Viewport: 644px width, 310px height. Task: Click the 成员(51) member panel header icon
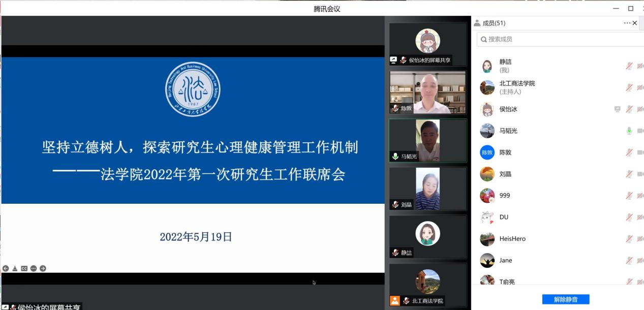477,23
